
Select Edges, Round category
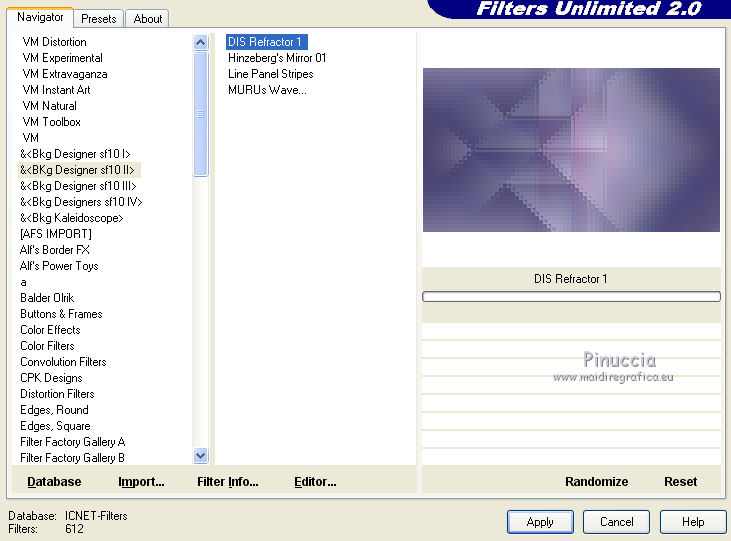[54, 410]
